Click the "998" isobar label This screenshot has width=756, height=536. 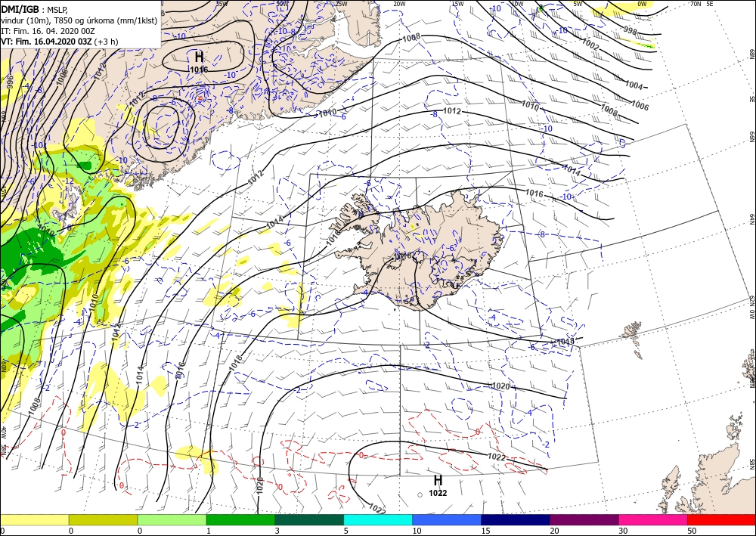click(x=630, y=31)
